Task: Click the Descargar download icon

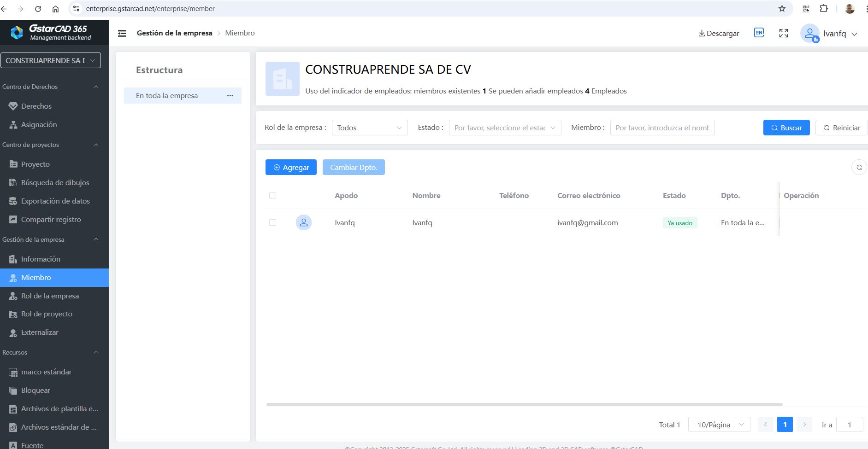Action: [x=702, y=33]
